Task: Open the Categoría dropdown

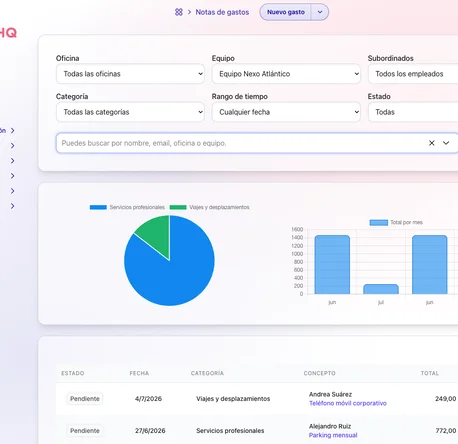Action: pos(130,112)
